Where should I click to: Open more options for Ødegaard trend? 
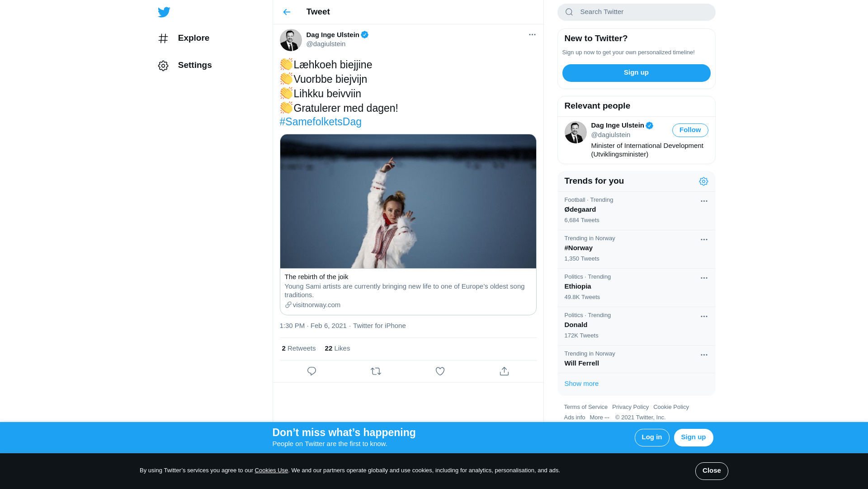point(704,201)
